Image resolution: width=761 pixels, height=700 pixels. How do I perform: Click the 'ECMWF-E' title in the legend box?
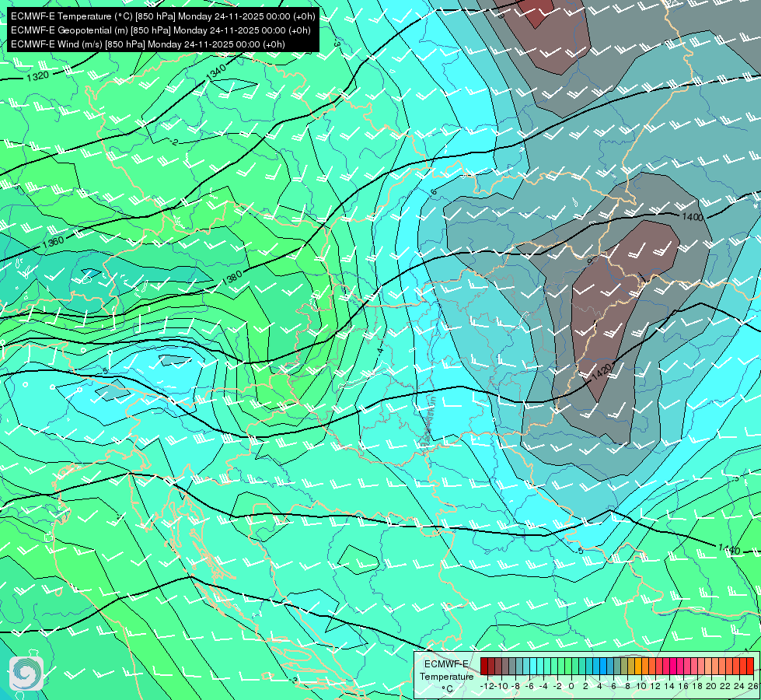446,664
